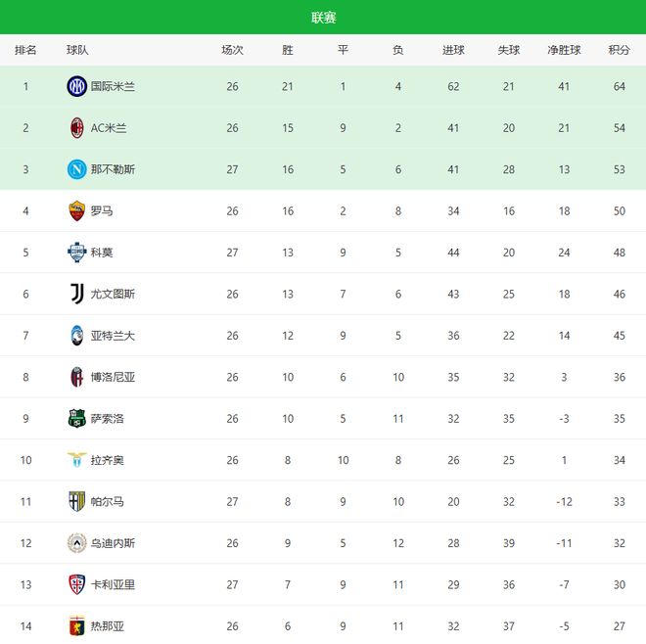Sort by the 净胜球 column header
Viewport: 646px width, 644px height.
coord(564,50)
